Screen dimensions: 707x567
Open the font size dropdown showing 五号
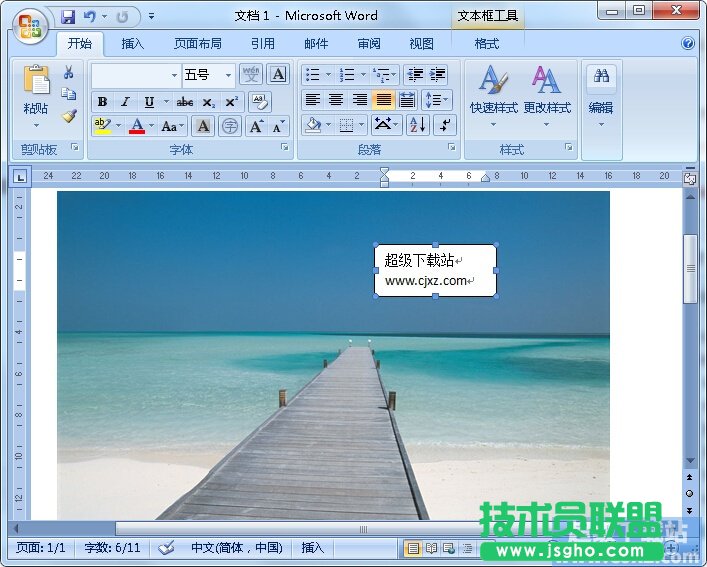point(229,75)
